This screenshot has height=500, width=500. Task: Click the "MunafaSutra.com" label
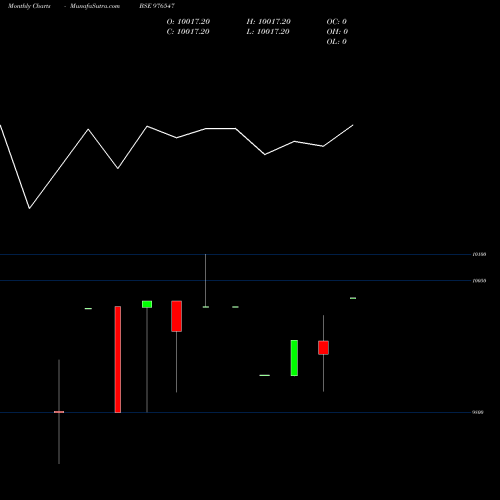pos(95,6)
